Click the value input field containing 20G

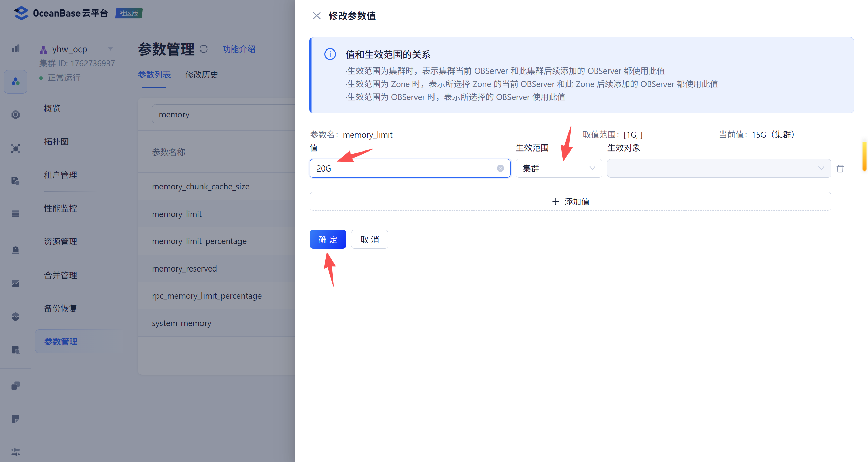(x=404, y=168)
